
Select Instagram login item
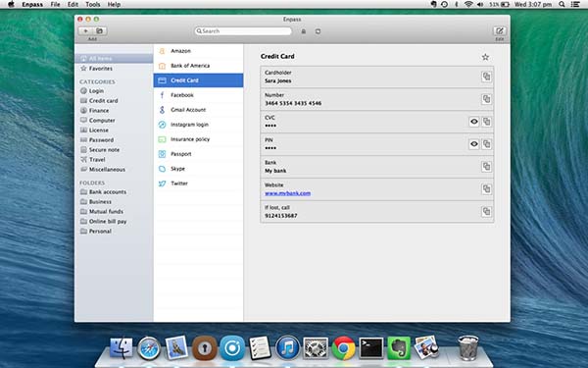tap(198, 125)
